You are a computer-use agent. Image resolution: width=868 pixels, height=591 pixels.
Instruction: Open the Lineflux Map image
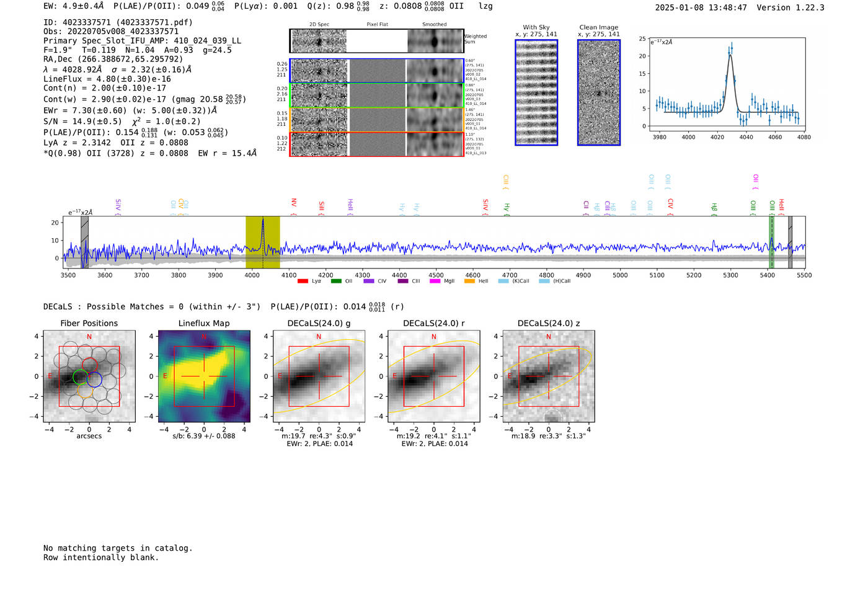[x=204, y=376]
